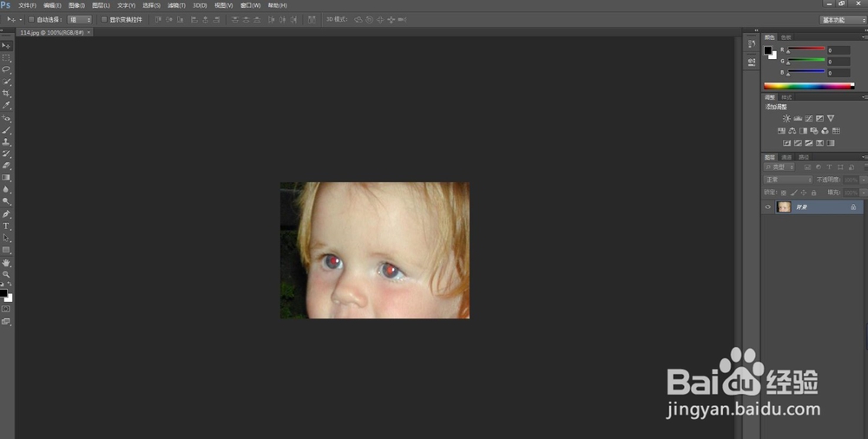Select the Move tool in the toolbox

tap(6, 46)
